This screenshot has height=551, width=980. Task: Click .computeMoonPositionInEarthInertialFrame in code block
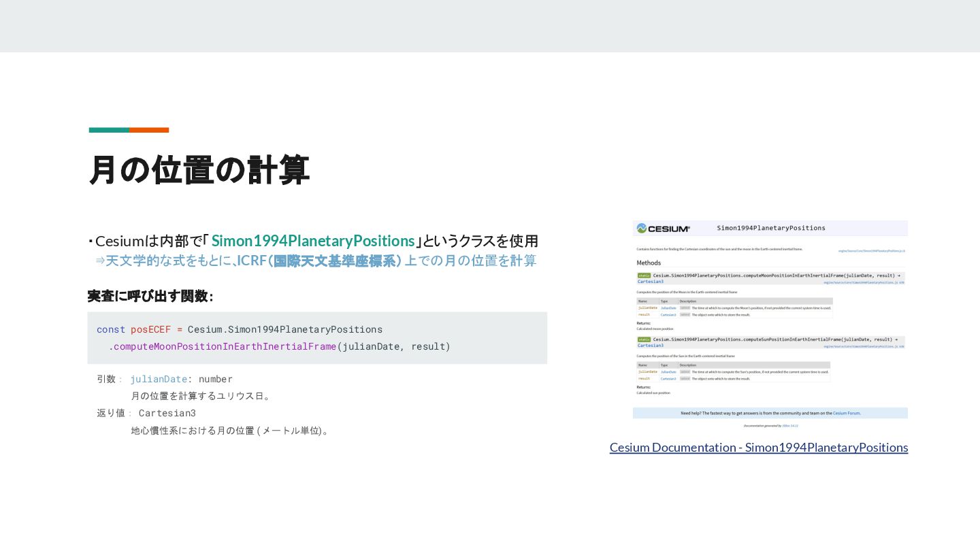223,346
